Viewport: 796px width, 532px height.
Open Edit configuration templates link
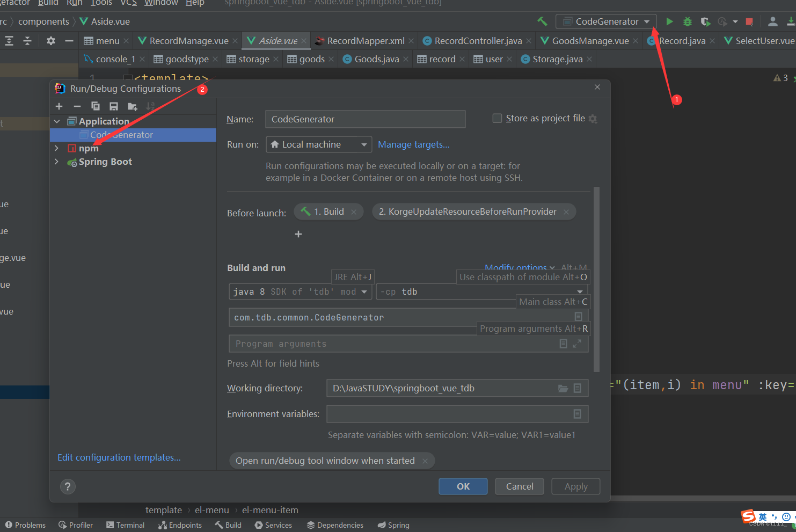[119, 457]
